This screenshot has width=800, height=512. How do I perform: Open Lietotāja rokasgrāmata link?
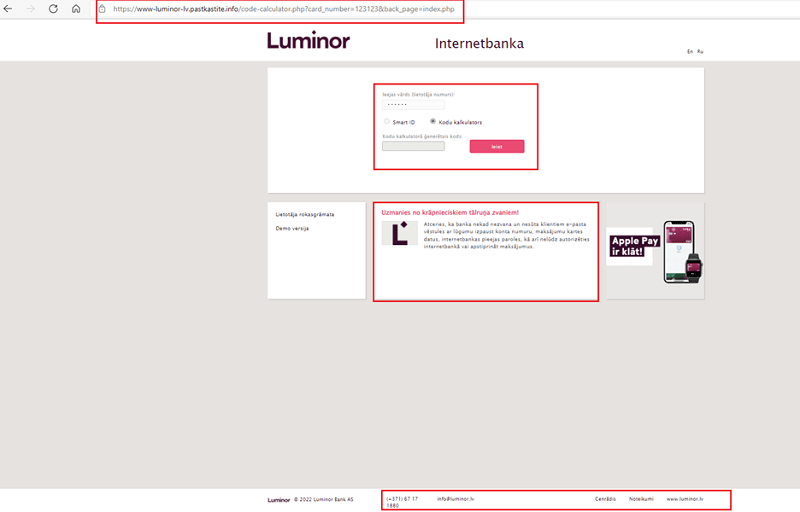305,215
